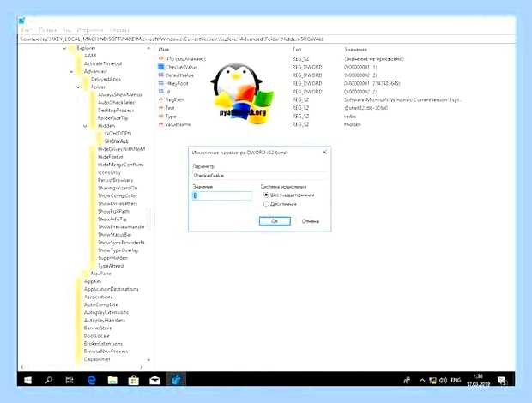Click the RegPath string value icon
Image resolution: width=532 pixels, height=403 pixels.
(x=161, y=99)
